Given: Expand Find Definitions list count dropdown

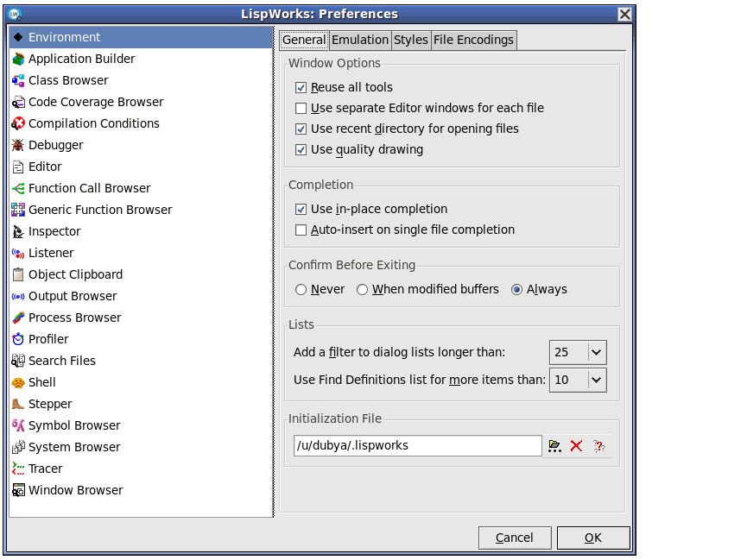Looking at the screenshot, I should [x=597, y=380].
